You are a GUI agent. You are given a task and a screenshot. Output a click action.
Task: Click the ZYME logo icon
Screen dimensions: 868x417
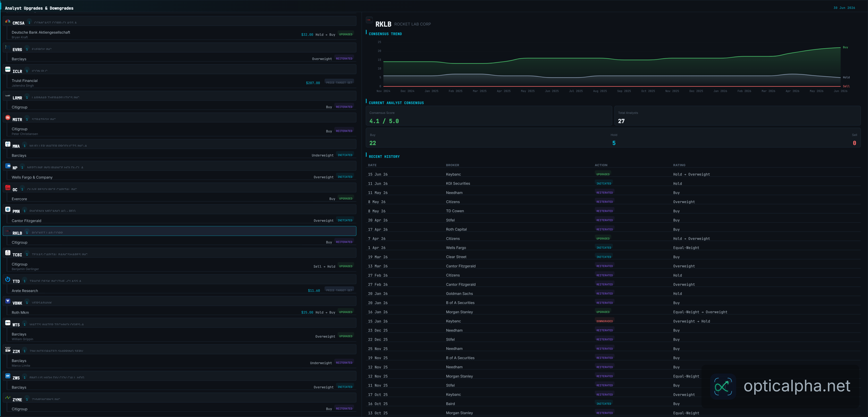pos(8,397)
